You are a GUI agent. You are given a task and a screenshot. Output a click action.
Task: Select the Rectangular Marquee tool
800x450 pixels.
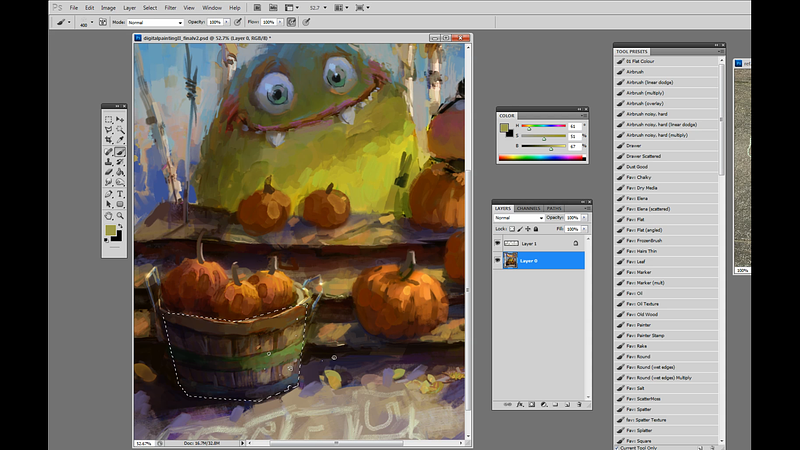tap(109, 119)
